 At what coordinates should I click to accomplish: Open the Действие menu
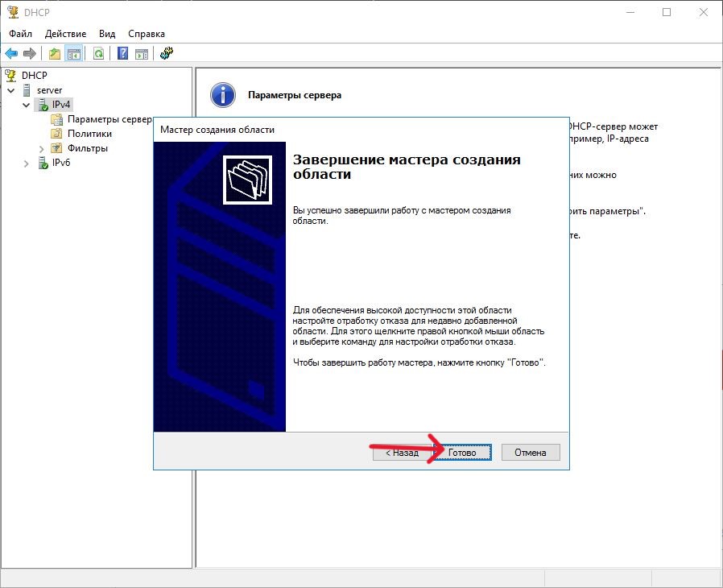click(66, 34)
